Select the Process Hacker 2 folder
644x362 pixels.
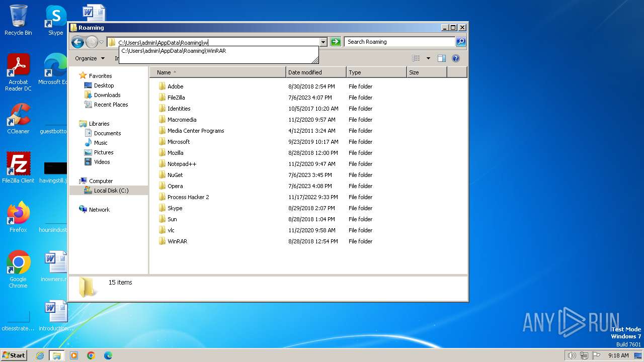(x=188, y=197)
